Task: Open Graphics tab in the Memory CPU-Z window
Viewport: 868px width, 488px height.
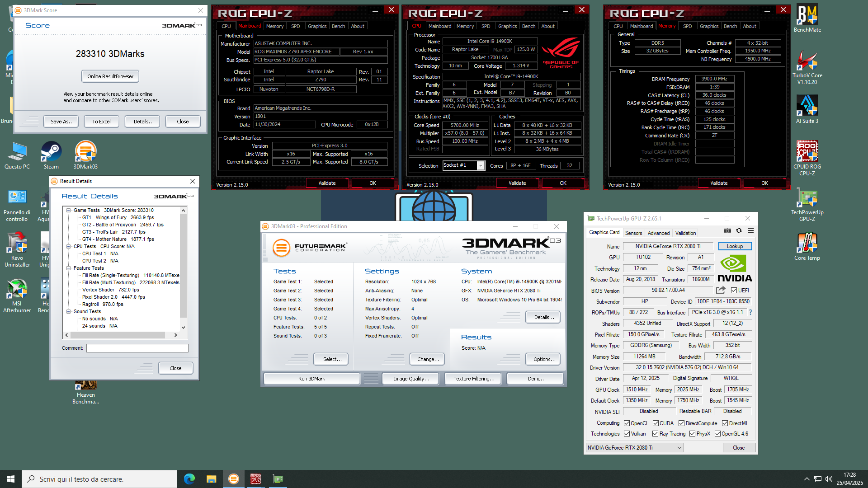Action: [709, 26]
